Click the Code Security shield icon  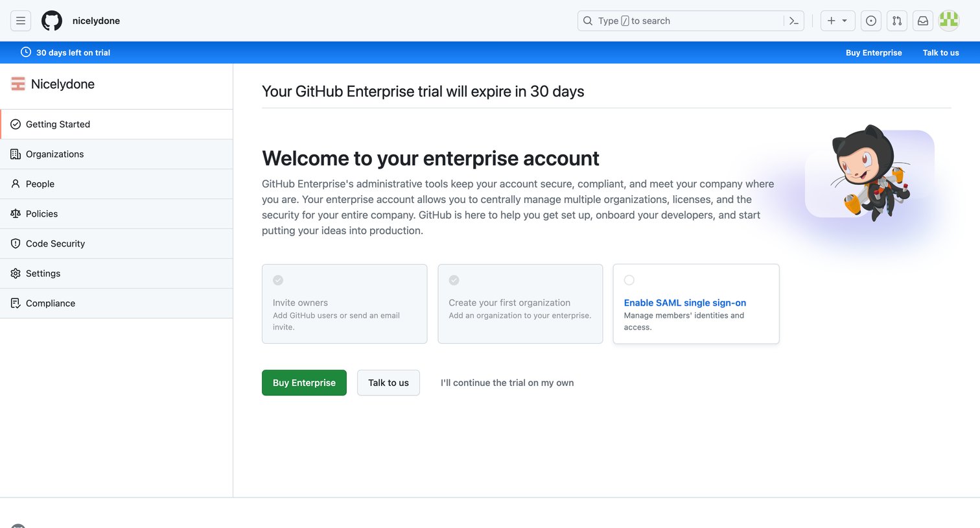(16, 243)
